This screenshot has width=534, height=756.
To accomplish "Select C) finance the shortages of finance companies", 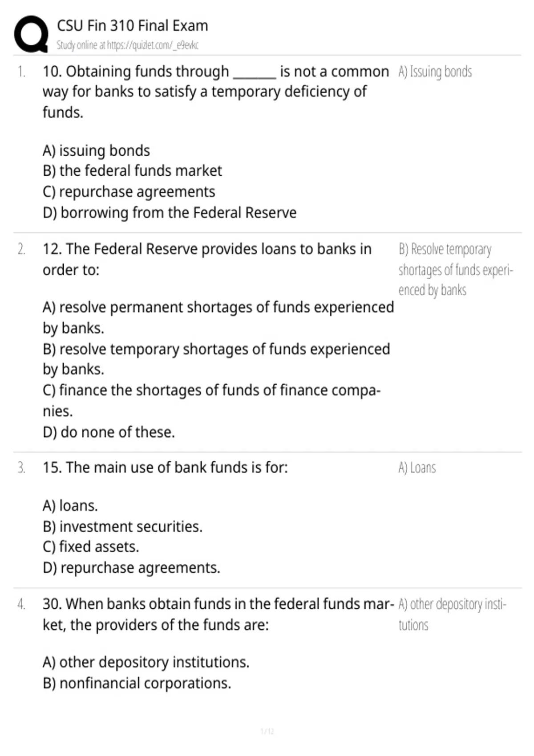I will (x=211, y=400).
